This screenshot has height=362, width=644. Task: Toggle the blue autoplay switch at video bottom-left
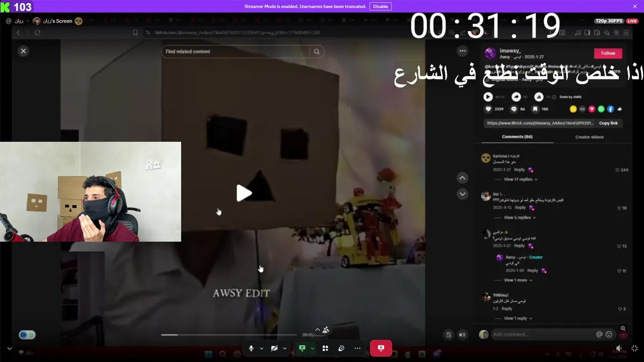27,335
